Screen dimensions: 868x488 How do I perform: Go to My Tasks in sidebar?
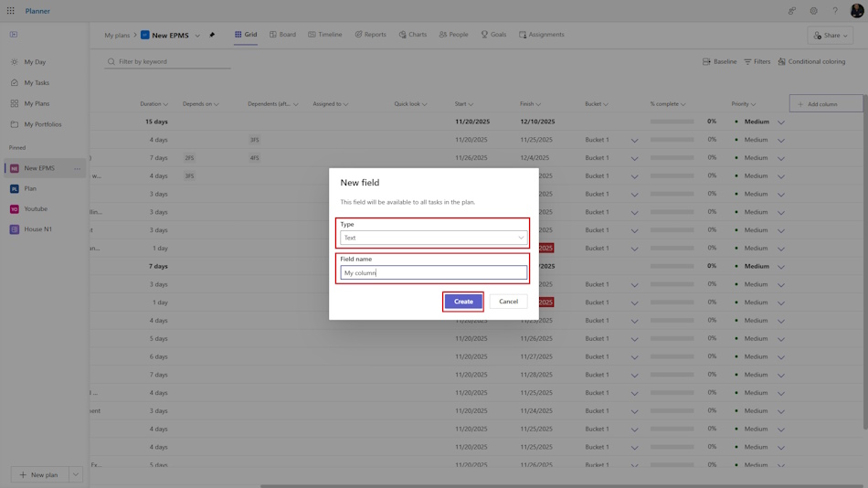coord(37,82)
